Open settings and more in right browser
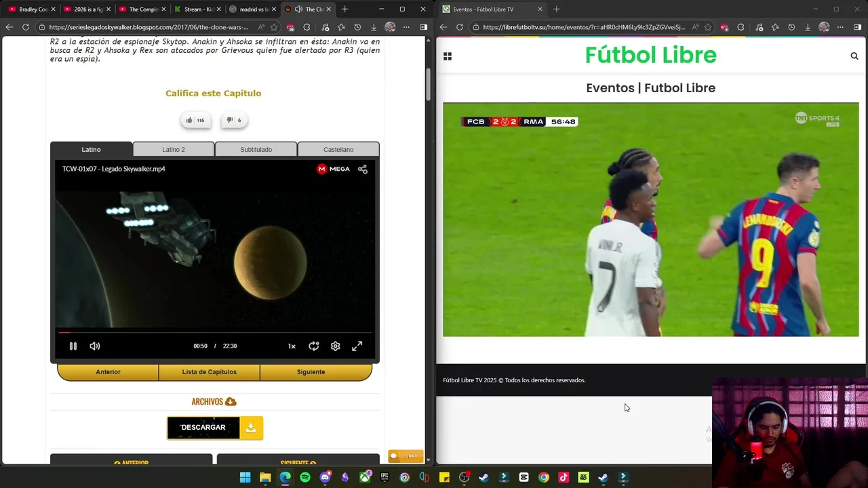Screen dimensions: 868x488 840,27
